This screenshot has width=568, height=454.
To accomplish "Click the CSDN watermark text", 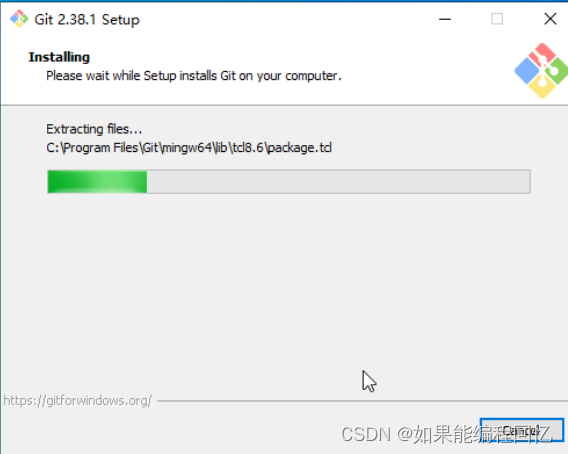I will [447, 434].
